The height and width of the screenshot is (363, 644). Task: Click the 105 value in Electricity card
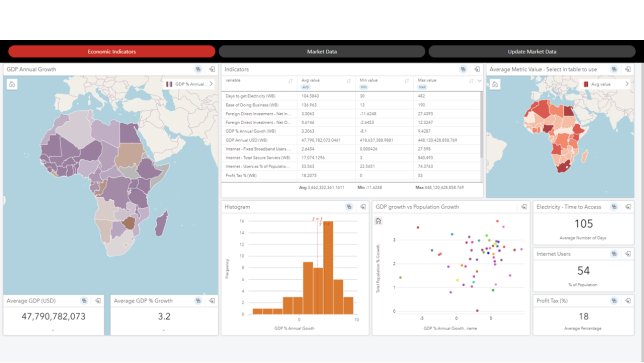[583, 224]
